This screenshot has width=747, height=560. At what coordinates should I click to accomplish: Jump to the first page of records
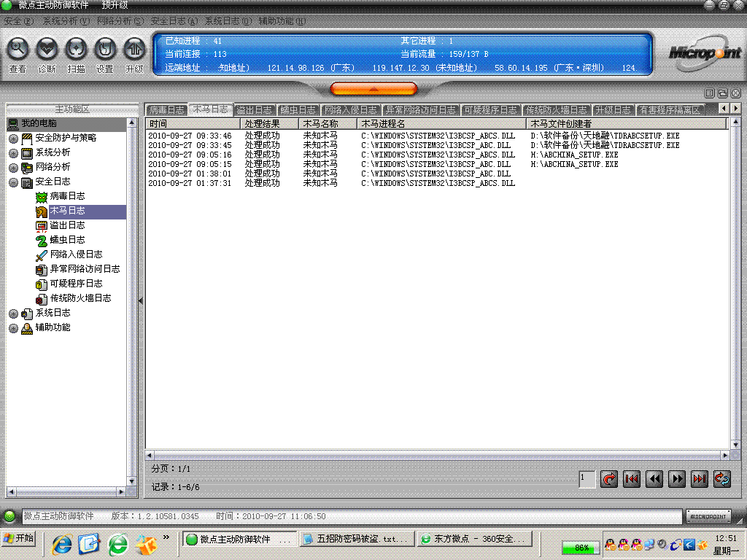click(632, 479)
